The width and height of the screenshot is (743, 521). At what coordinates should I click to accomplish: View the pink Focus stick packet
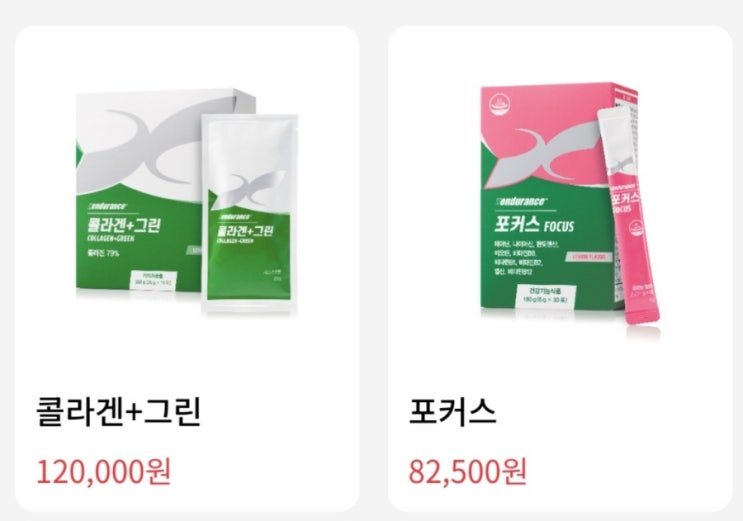click(630, 216)
